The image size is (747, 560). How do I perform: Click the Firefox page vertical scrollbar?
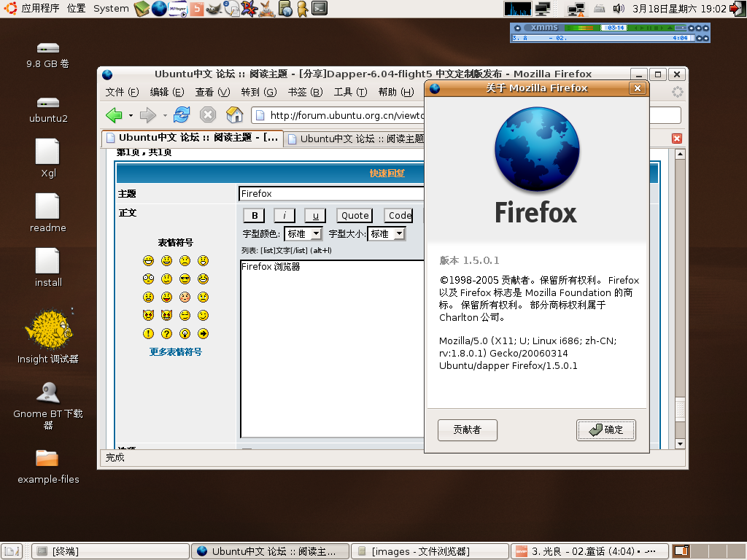click(x=680, y=298)
